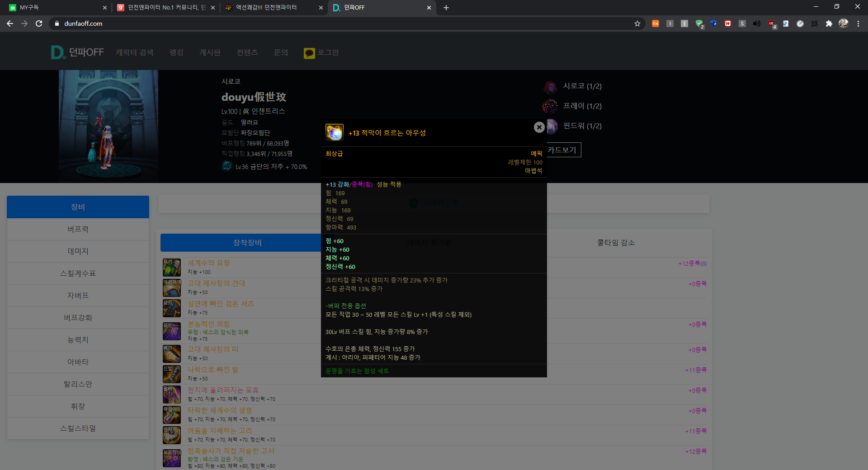Close the item tooltip popup

point(539,127)
